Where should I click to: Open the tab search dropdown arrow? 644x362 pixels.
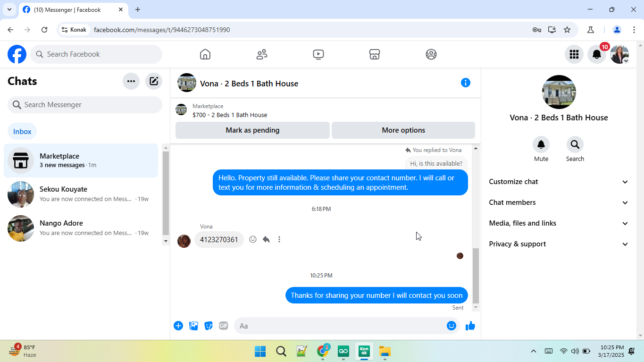point(9,9)
